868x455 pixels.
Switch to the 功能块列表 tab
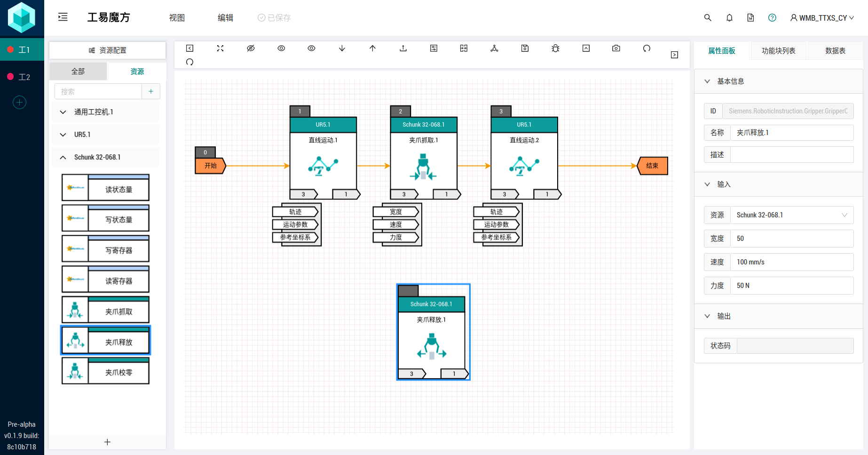point(778,51)
